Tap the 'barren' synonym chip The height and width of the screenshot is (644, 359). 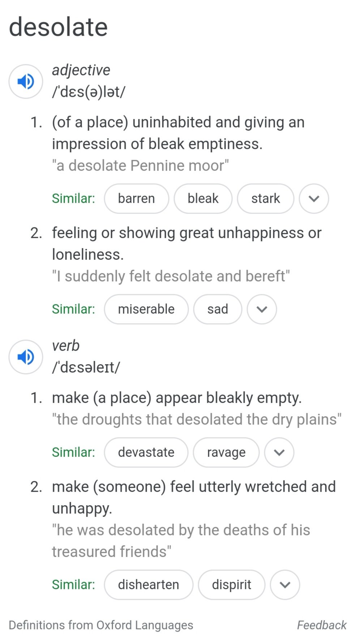[136, 199]
